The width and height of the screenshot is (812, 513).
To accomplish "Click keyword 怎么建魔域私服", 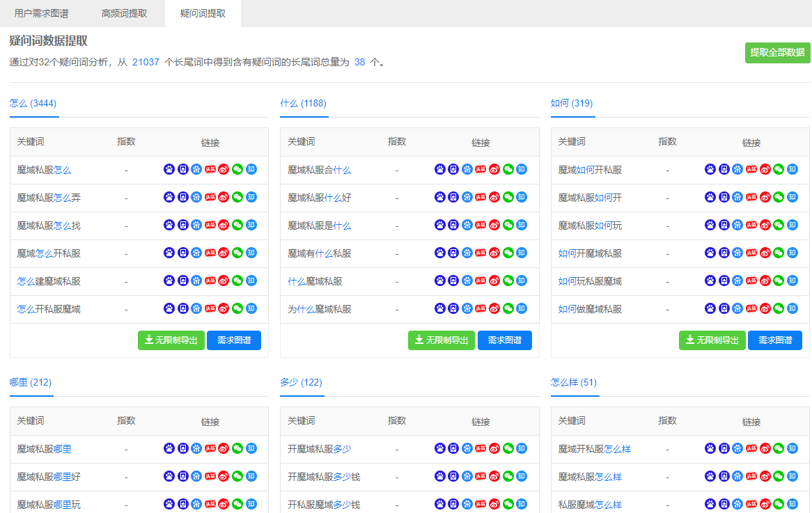I will 49,282.
